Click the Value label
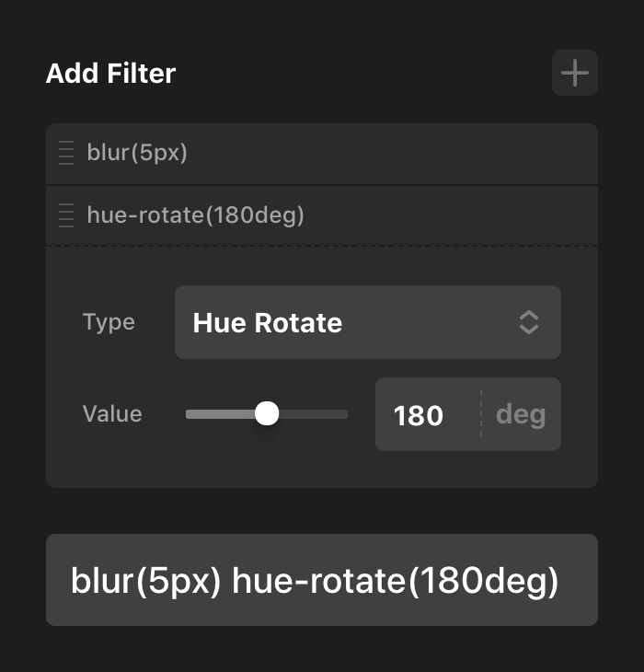The height and width of the screenshot is (672, 644). click(112, 414)
